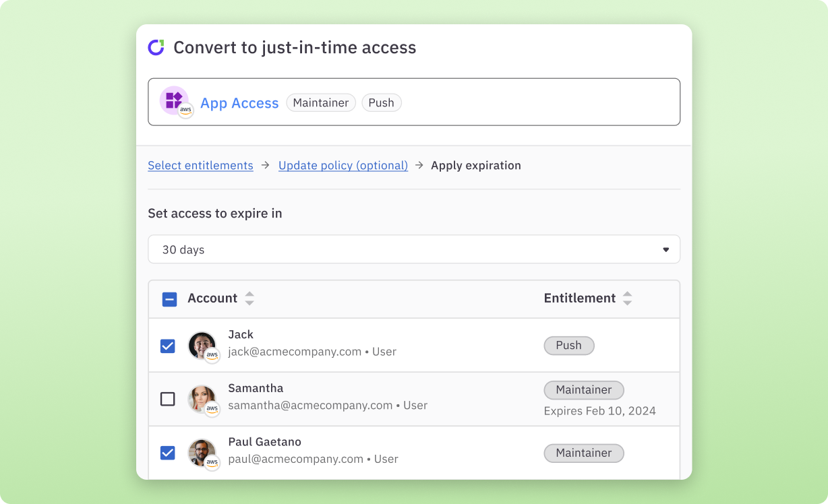The image size is (828, 504).
Task: Open the 30 days expiration dropdown
Action: [x=414, y=249]
